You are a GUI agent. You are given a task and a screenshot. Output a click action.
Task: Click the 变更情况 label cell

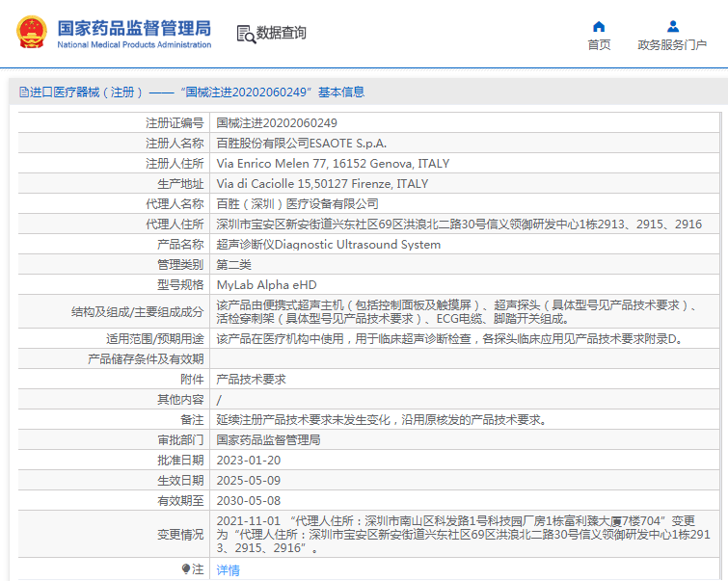tap(180, 535)
